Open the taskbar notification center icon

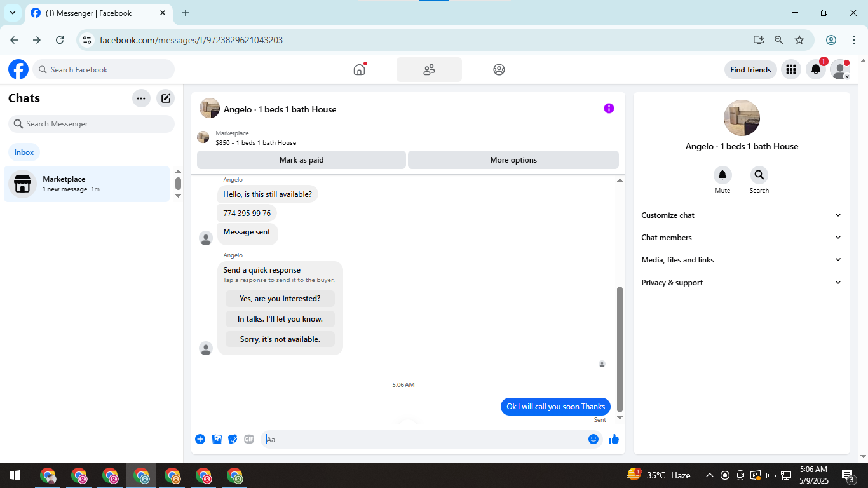[x=848, y=475]
